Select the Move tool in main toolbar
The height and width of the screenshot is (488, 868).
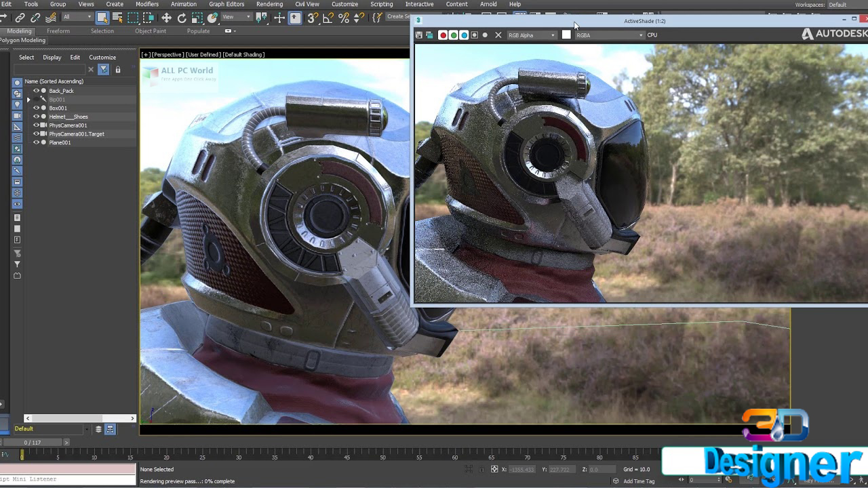coord(166,18)
